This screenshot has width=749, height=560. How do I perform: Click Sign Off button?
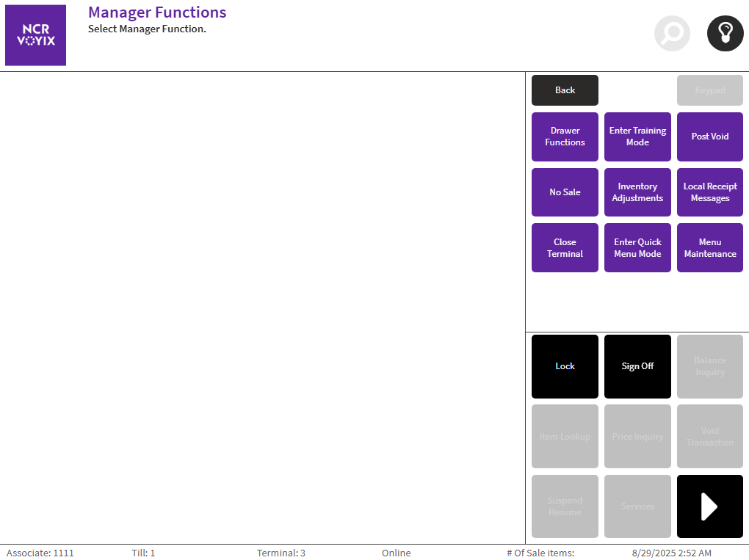637,366
